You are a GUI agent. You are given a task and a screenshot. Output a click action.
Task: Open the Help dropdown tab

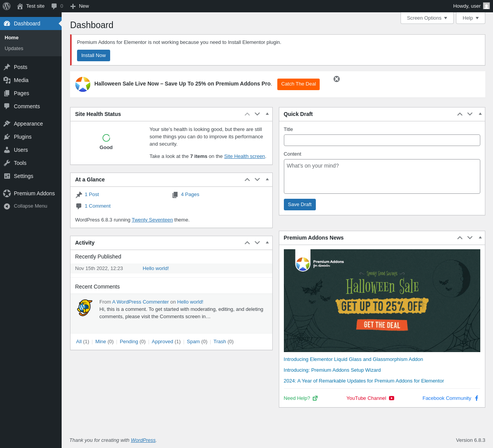click(x=471, y=18)
